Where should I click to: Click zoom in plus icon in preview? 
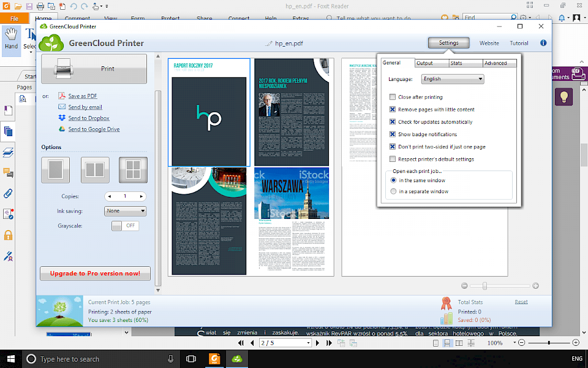tap(535, 286)
